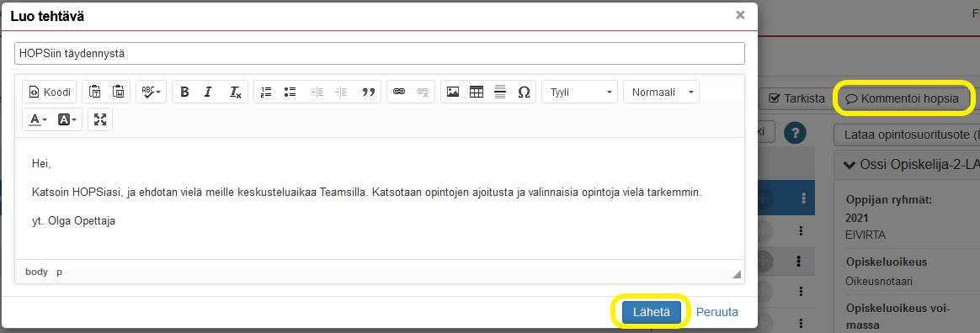980x333 pixels.
Task: Click the Peruuta cancel link
Action: coord(716,312)
